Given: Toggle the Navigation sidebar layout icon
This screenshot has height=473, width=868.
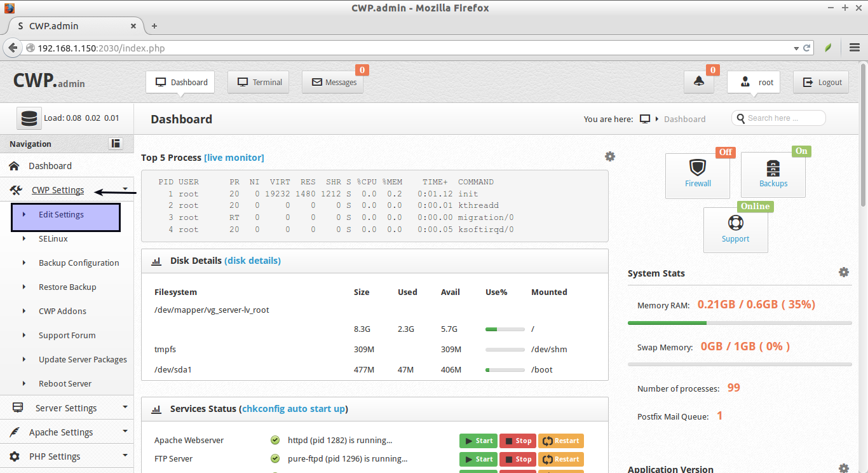Looking at the screenshot, I should click(116, 144).
